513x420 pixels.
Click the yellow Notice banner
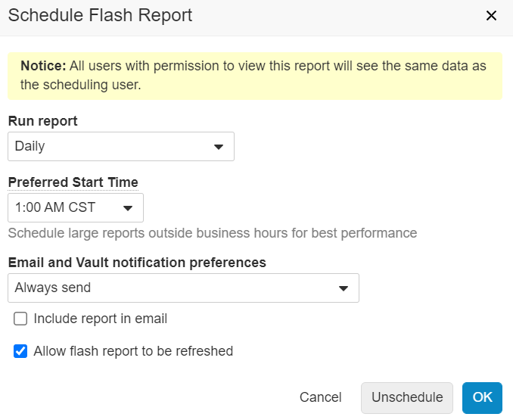(254, 76)
